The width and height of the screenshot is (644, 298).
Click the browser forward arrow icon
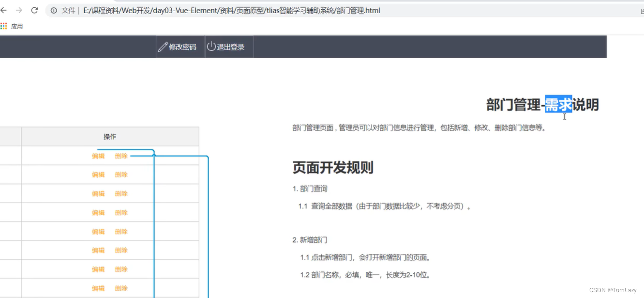pyautogui.click(x=18, y=10)
